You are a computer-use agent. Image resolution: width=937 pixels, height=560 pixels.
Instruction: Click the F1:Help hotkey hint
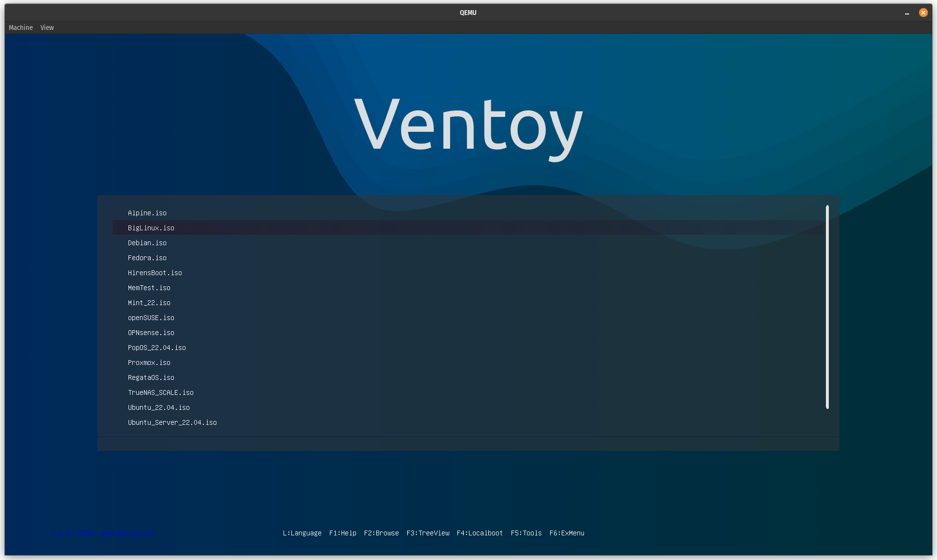(x=343, y=533)
